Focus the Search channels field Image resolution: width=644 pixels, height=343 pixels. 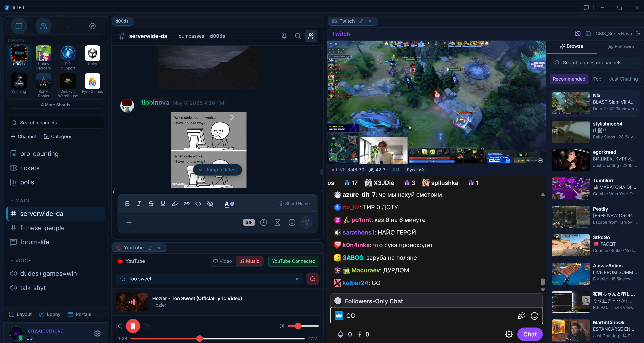55,123
